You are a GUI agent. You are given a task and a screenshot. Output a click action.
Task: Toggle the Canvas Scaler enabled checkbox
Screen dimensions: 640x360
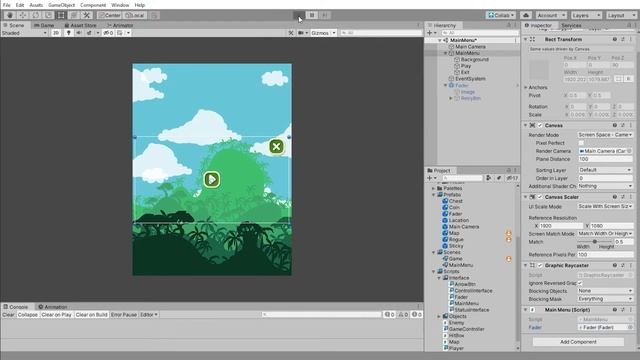pyautogui.click(x=540, y=197)
